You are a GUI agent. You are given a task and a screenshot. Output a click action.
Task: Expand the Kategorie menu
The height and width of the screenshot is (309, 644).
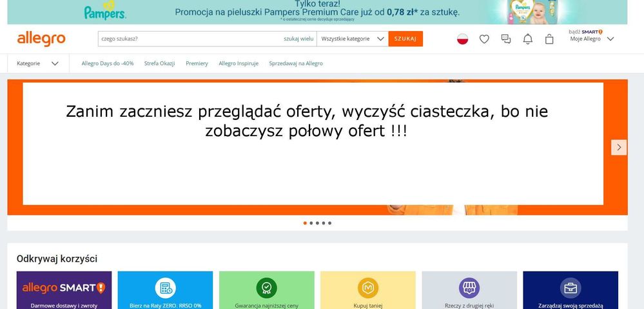[38, 64]
